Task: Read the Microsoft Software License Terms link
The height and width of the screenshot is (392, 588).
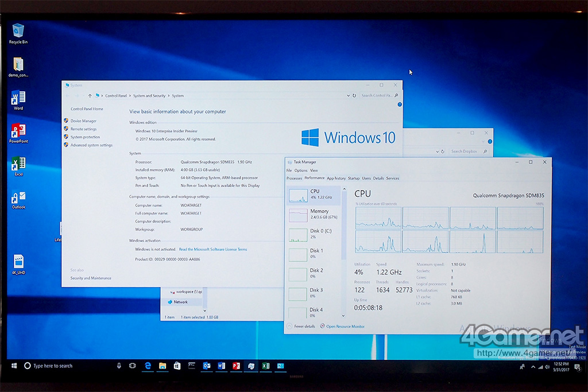Action: pyautogui.click(x=213, y=249)
